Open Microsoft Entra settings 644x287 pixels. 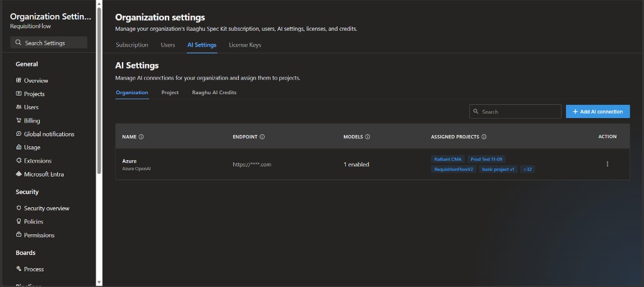tap(44, 174)
